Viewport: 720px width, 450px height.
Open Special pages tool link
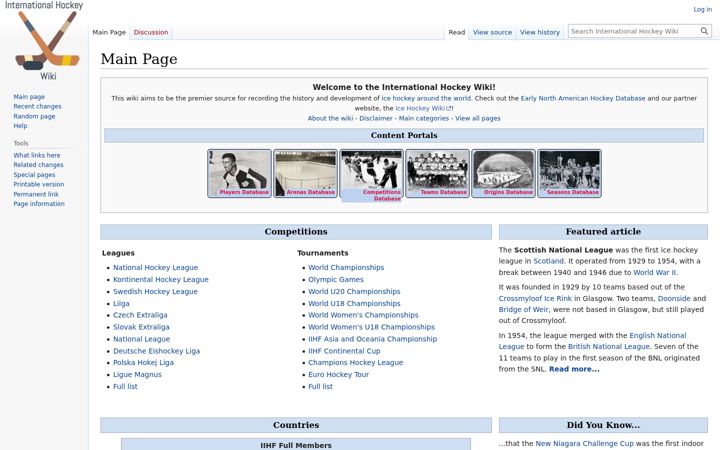coord(34,174)
